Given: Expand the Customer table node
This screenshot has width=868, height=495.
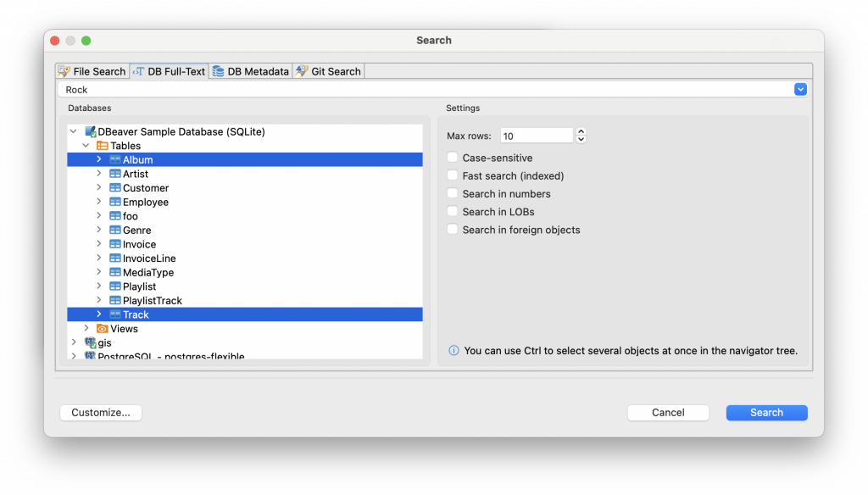Looking at the screenshot, I should pos(99,187).
